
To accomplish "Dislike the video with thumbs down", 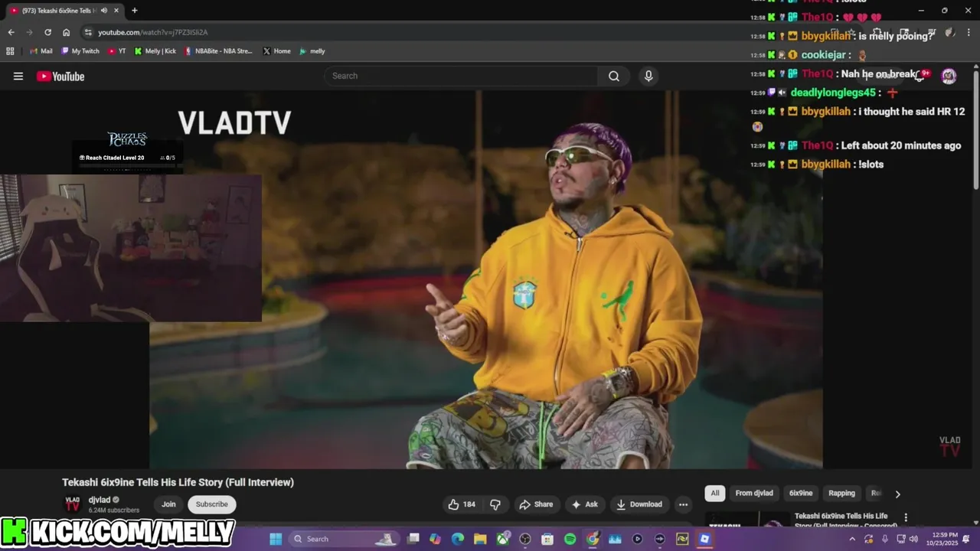I will point(495,504).
